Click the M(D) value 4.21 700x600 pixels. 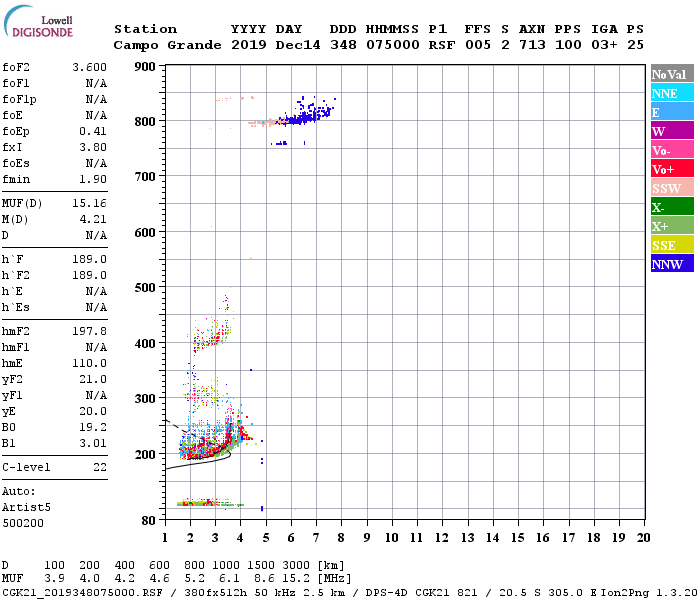[93, 219]
